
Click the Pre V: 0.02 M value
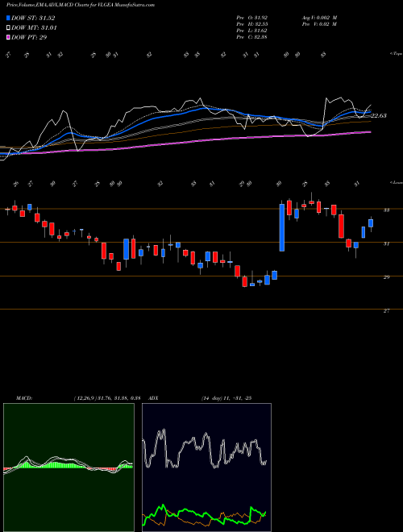[319, 24]
